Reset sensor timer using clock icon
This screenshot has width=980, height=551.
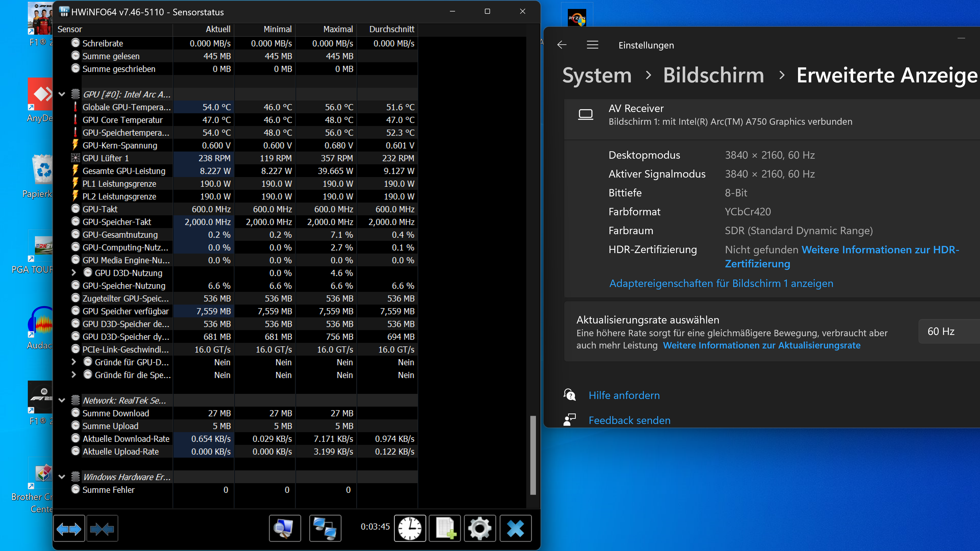(x=410, y=529)
